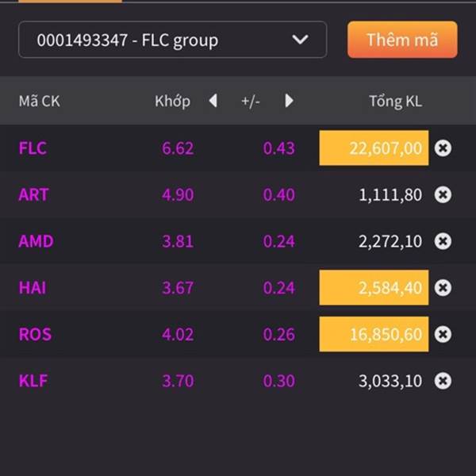Click the Thêm mã button
The height and width of the screenshot is (476, 476).
(x=402, y=40)
